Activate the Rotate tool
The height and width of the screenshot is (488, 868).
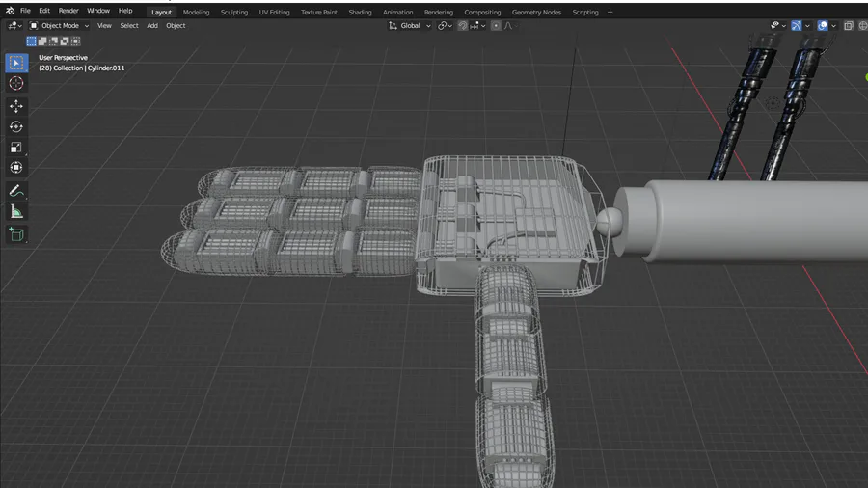pos(16,126)
